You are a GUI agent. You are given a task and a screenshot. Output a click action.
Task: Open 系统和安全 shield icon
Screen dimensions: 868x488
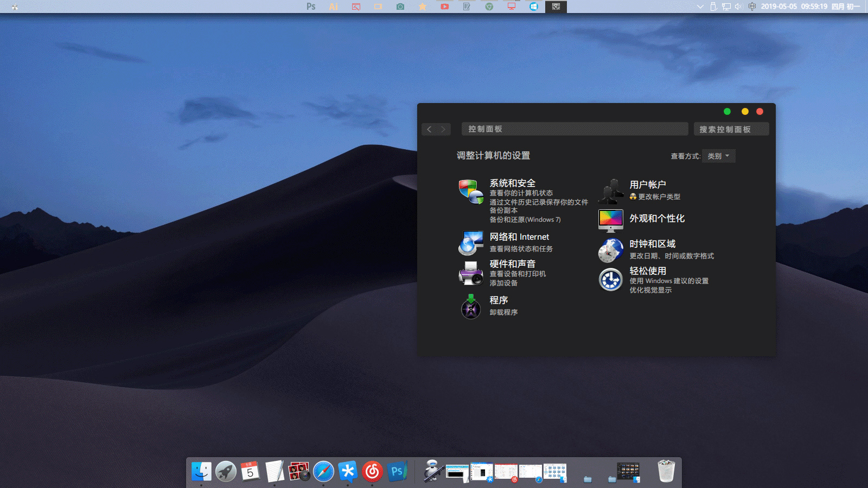[x=471, y=192]
